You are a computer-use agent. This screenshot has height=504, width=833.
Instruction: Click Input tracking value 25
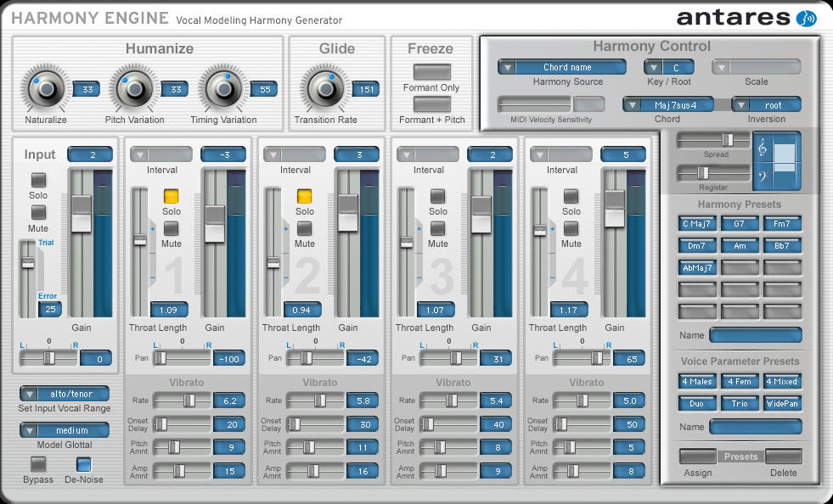(x=50, y=309)
